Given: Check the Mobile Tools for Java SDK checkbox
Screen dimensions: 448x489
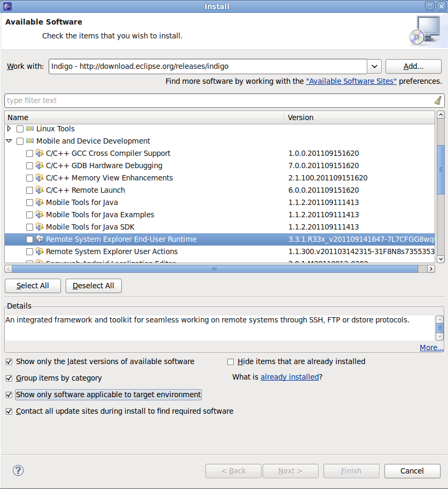Looking at the screenshot, I should click(30, 227).
